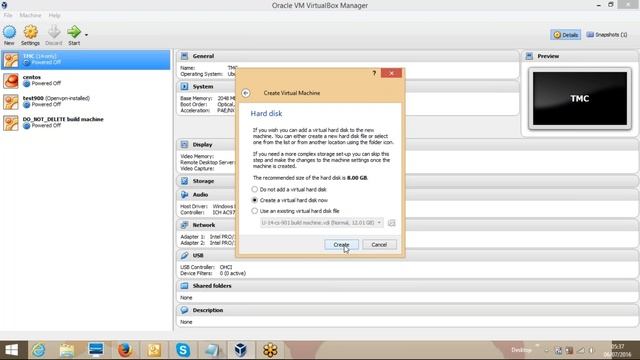Open the File menu
This screenshot has height=360, width=640.
[8, 15]
